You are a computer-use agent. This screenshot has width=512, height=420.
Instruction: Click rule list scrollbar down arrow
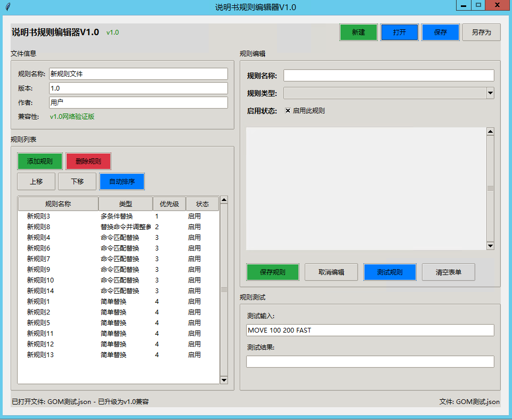coord(224,380)
